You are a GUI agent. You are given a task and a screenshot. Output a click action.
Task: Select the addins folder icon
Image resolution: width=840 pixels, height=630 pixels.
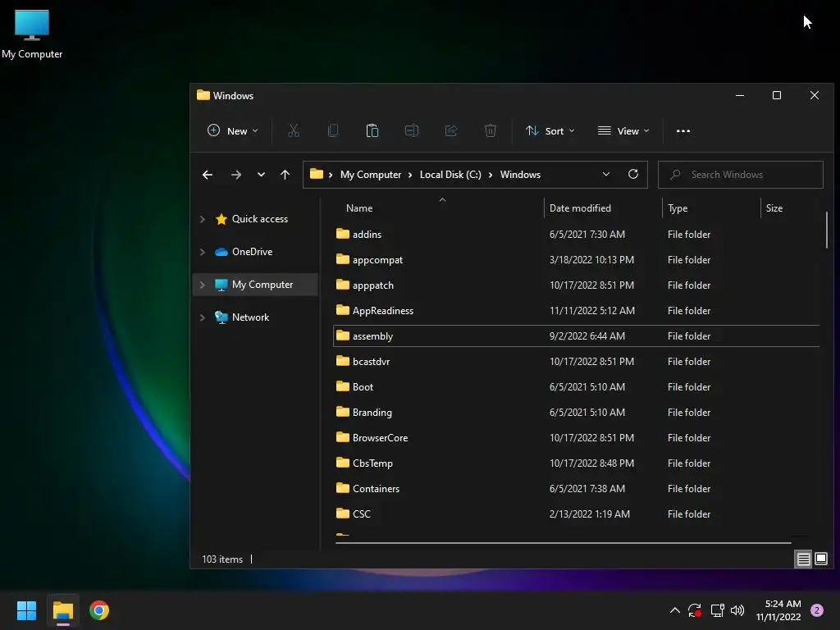click(x=342, y=234)
